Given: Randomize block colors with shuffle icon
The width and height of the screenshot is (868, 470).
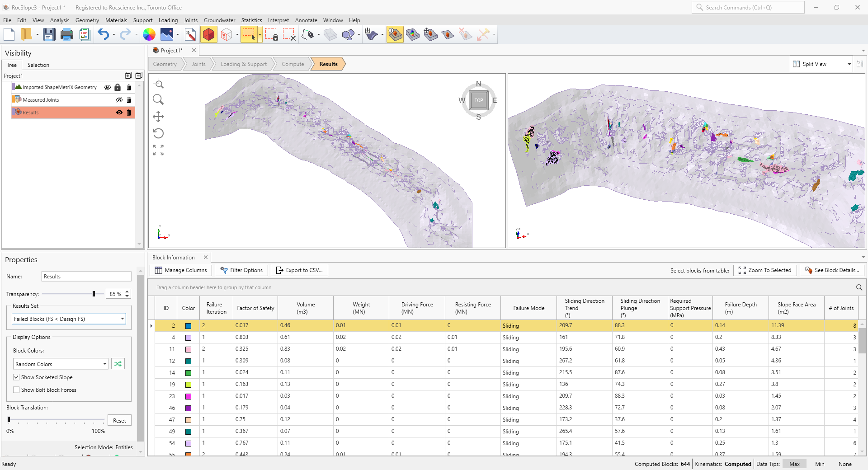Looking at the screenshot, I should 118,364.
